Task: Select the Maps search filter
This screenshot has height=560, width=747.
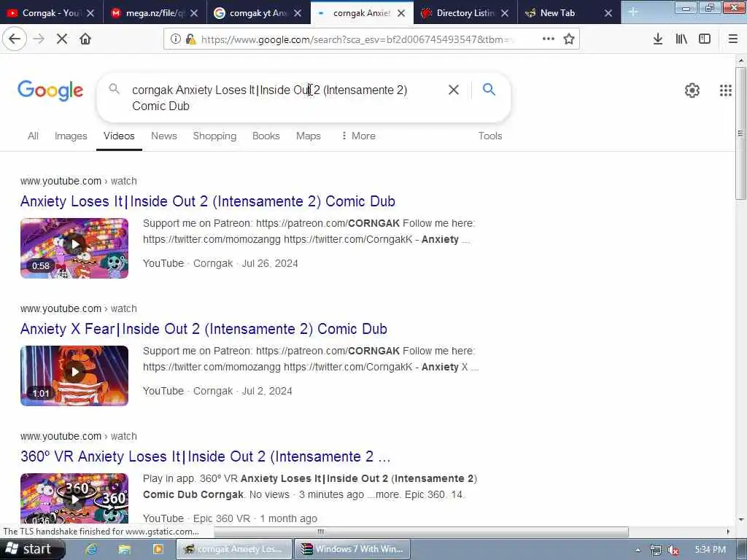Action: pos(309,136)
